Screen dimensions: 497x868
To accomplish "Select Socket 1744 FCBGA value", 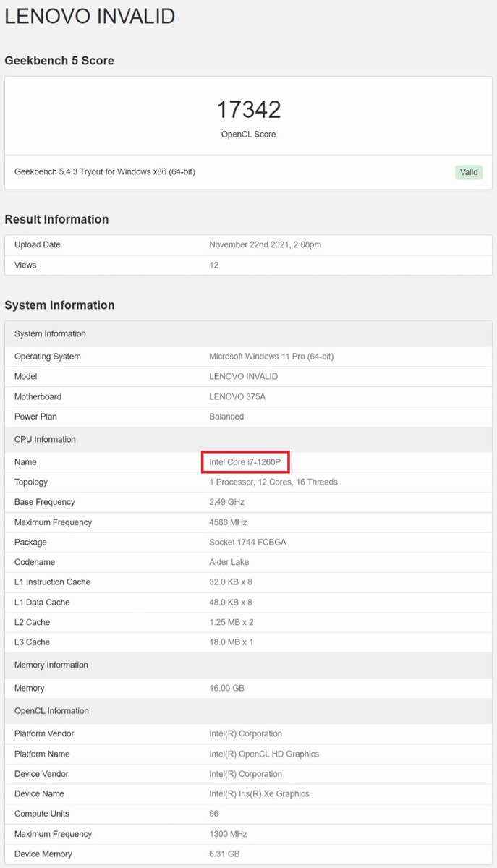I will (247, 542).
